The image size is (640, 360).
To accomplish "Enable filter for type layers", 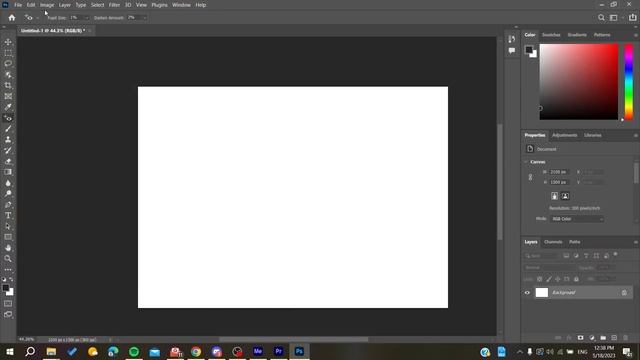I will [586, 256].
